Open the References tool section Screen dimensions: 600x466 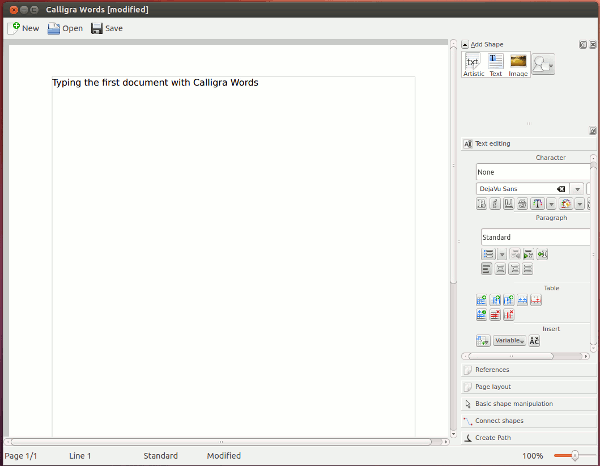tap(529, 370)
